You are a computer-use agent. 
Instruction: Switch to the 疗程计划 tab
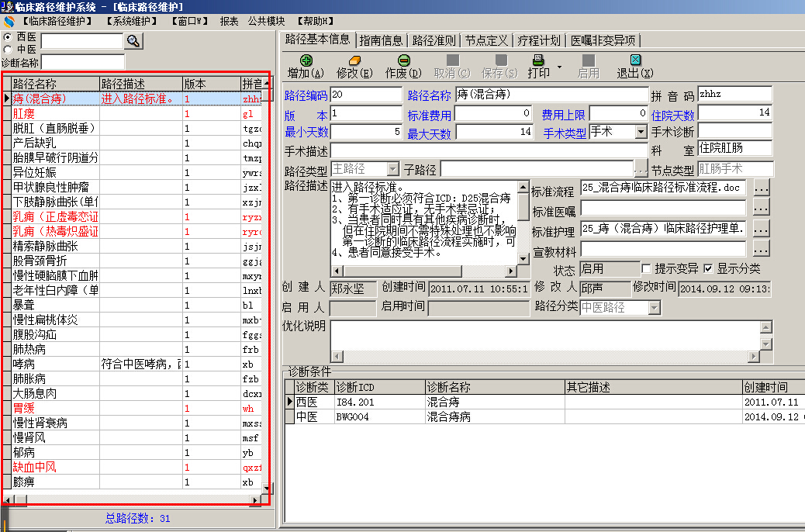539,40
